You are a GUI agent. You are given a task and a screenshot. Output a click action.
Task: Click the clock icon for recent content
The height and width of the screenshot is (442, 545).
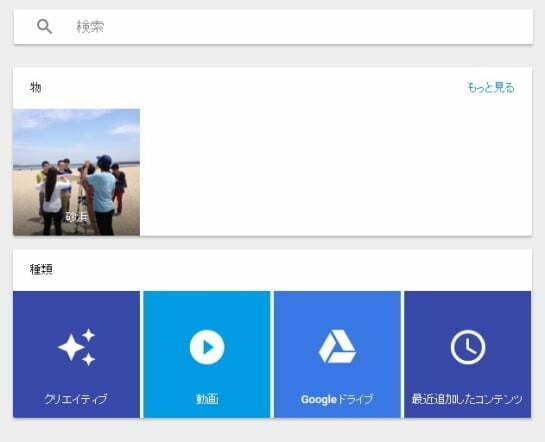468,347
